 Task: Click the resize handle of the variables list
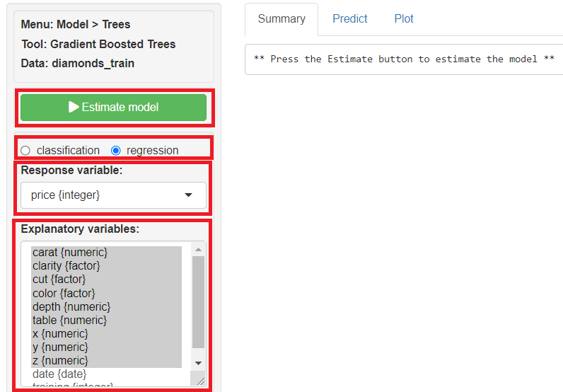pos(199,380)
